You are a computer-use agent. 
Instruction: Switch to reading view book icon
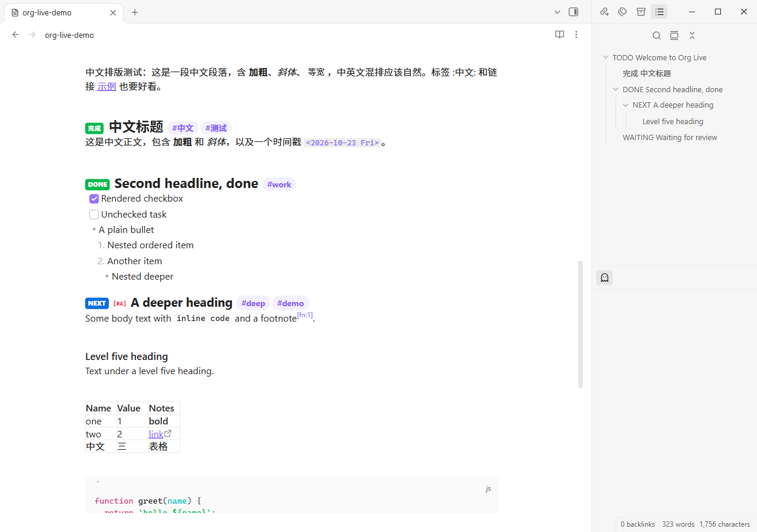point(559,35)
